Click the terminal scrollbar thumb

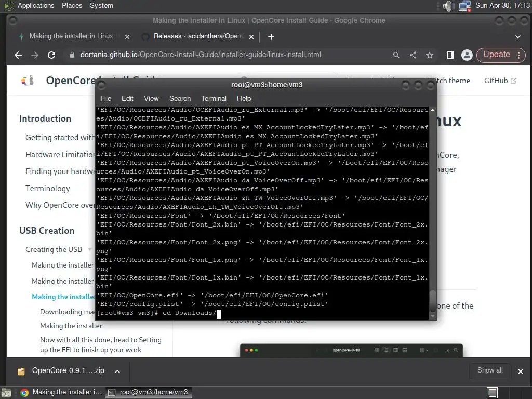(x=433, y=301)
